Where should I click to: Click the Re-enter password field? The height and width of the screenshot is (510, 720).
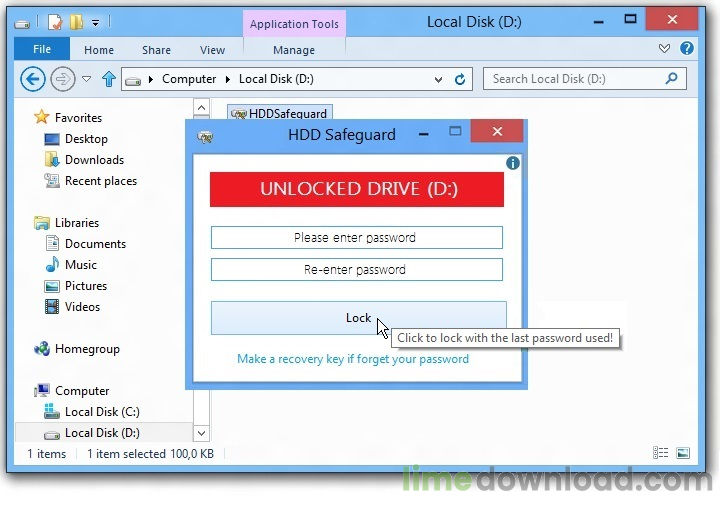tap(357, 269)
